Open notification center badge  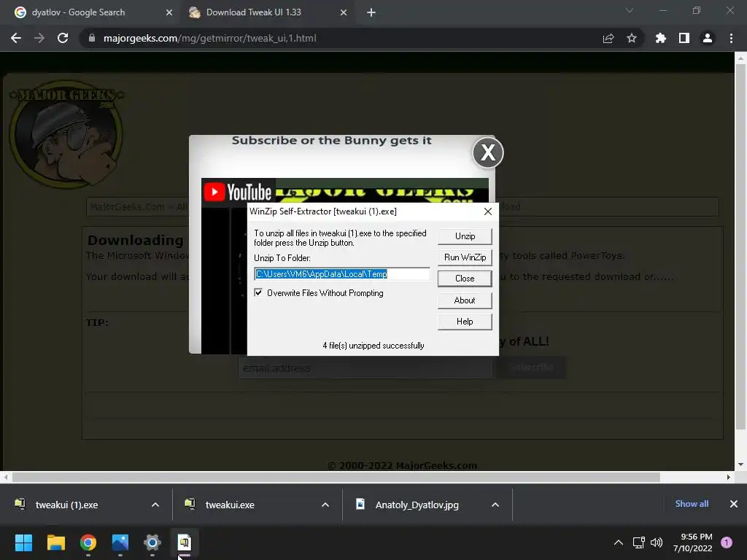pos(727,542)
